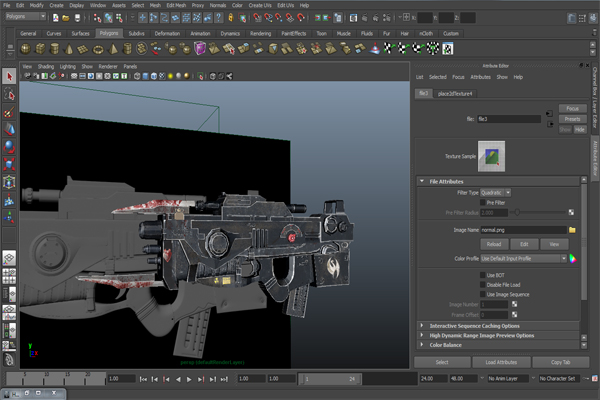600x400 pixels.
Task: Click the Copy Tab button
Action: pos(561,362)
